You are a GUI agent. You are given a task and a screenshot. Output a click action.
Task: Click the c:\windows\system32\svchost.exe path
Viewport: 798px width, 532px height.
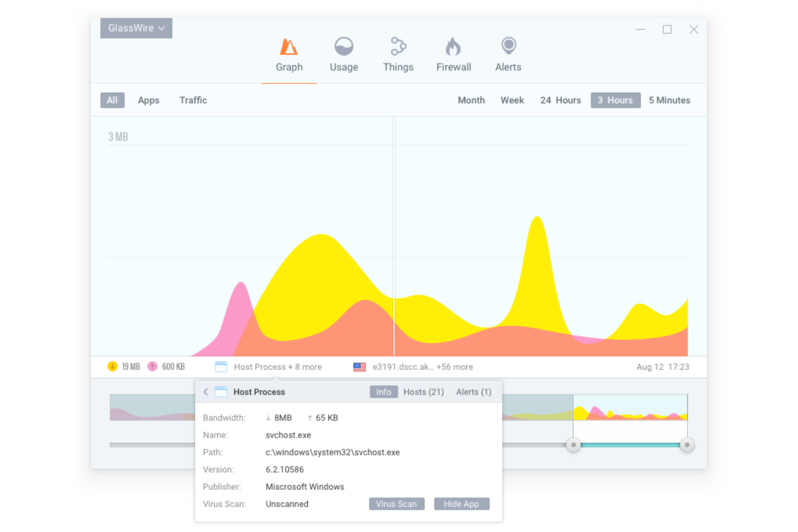(x=333, y=452)
